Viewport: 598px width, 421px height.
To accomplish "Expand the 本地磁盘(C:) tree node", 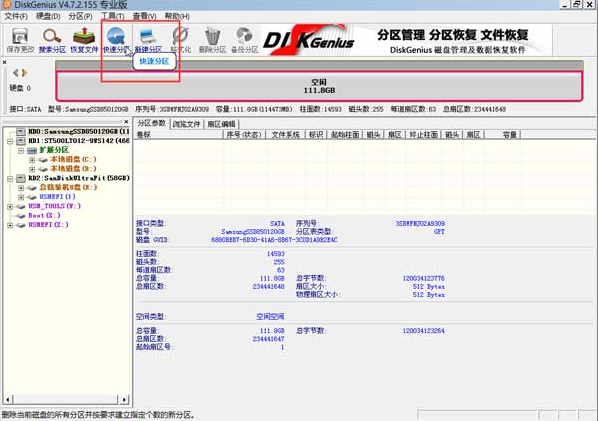I will (x=32, y=160).
